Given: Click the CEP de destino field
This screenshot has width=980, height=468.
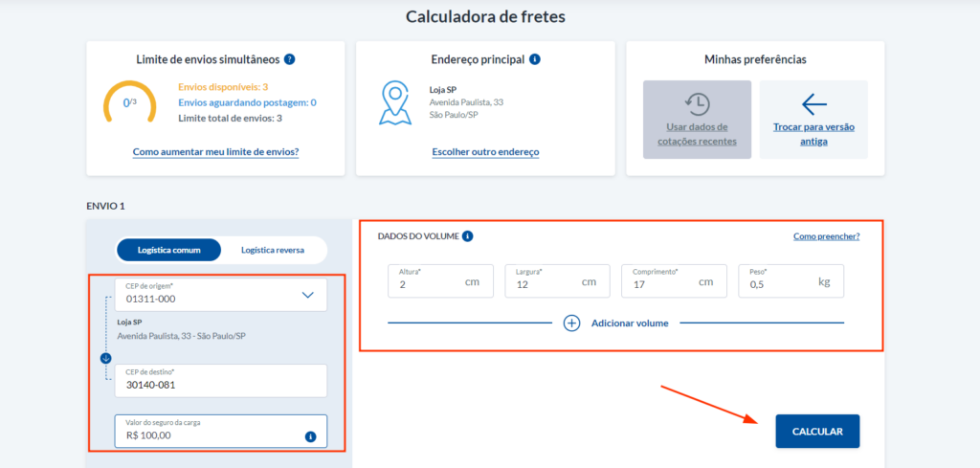Looking at the screenshot, I should (x=221, y=381).
